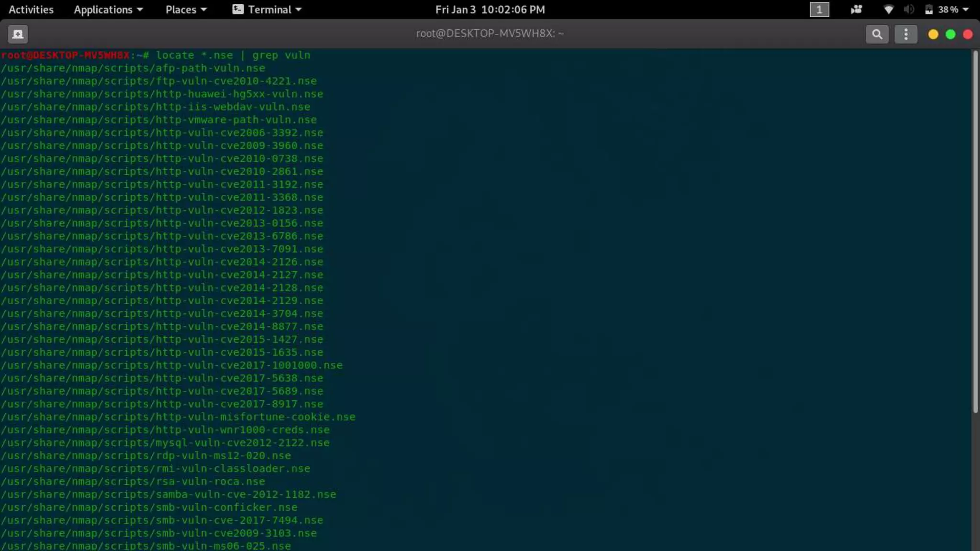Viewport: 980px width, 551px height.
Task: Click the yellow minimize window button
Action: pyautogui.click(x=933, y=34)
